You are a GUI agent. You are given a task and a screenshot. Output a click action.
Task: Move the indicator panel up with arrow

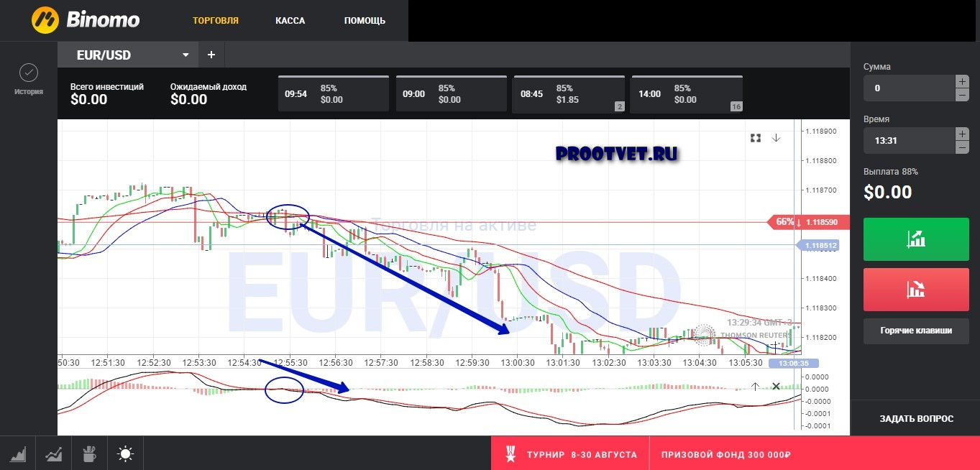point(756,386)
